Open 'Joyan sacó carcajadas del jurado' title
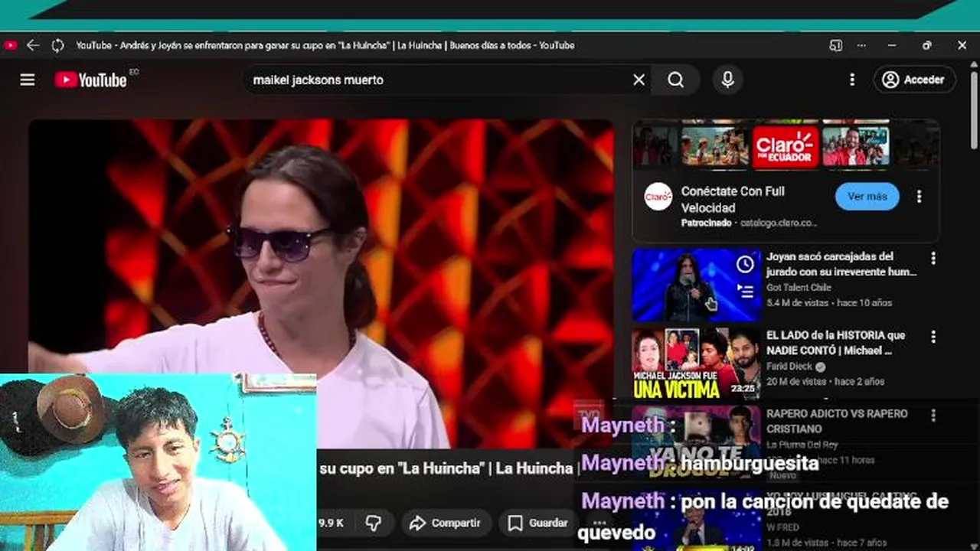Screen dimensions: 980x551 point(841,264)
